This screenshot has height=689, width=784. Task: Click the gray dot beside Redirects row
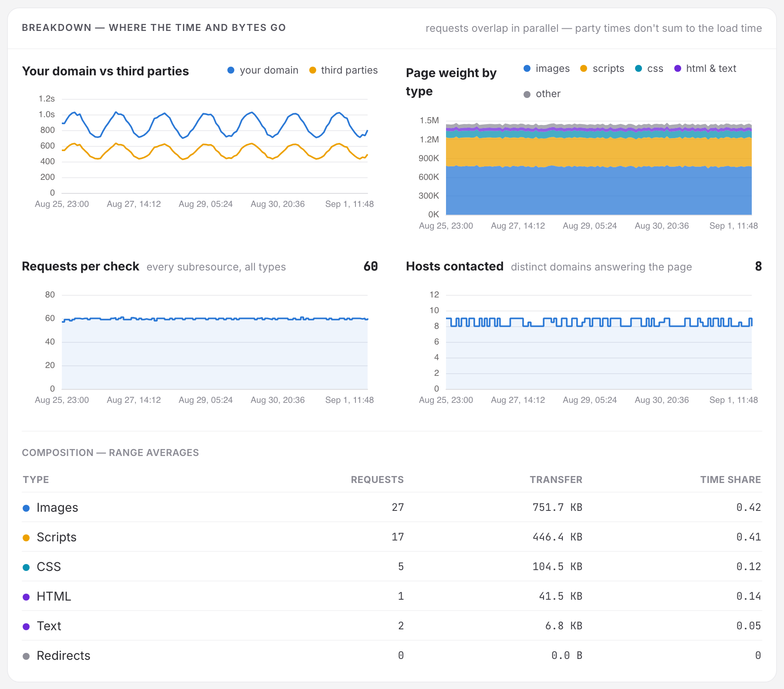26,656
